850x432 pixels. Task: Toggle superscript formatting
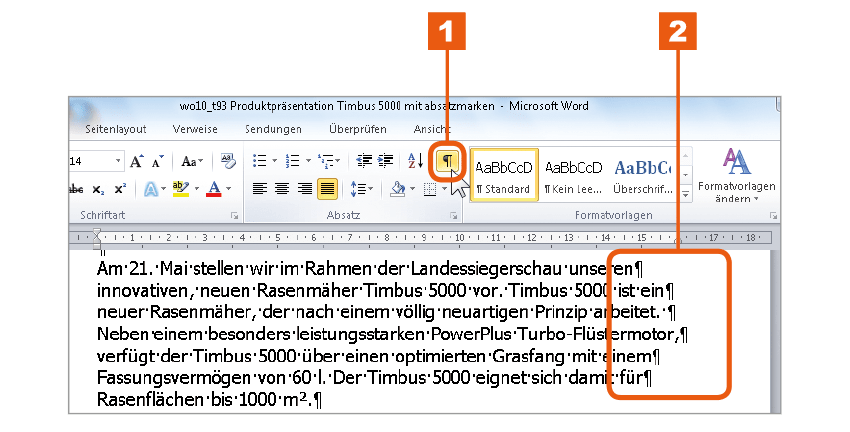(x=120, y=189)
